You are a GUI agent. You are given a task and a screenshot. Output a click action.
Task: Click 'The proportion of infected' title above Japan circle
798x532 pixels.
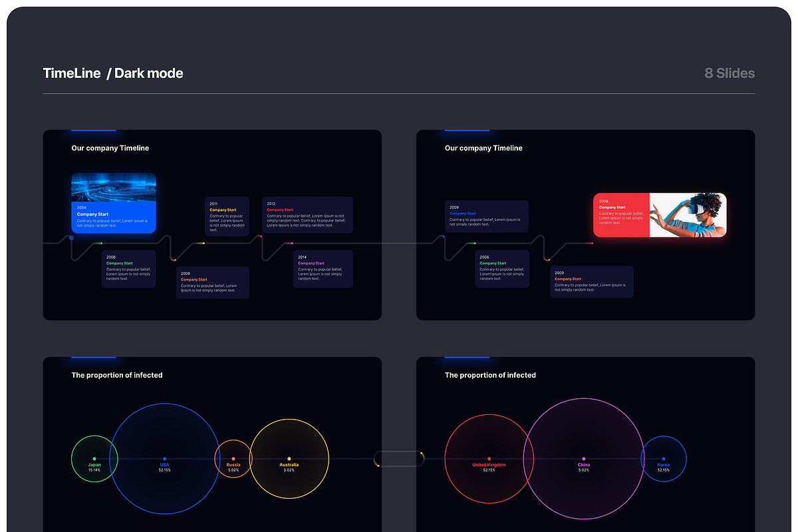click(x=117, y=375)
